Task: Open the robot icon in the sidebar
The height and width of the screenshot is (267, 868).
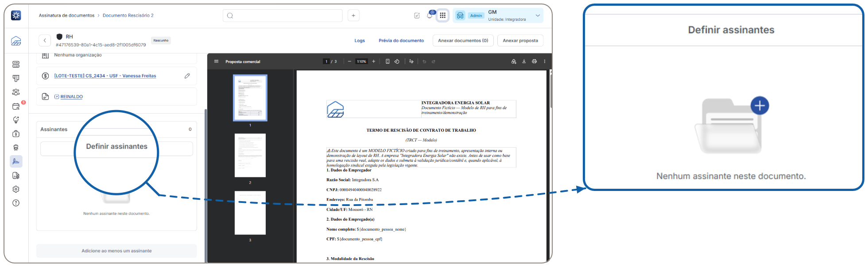Action: tap(16, 148)
